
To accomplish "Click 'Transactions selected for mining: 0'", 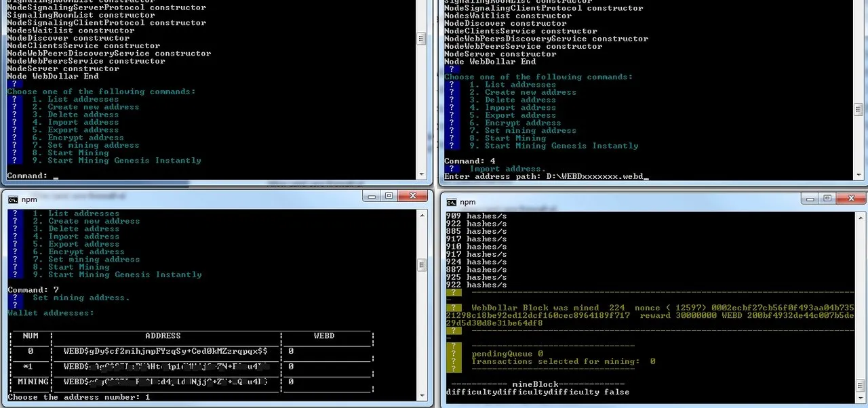I will (x=564, y=361).
